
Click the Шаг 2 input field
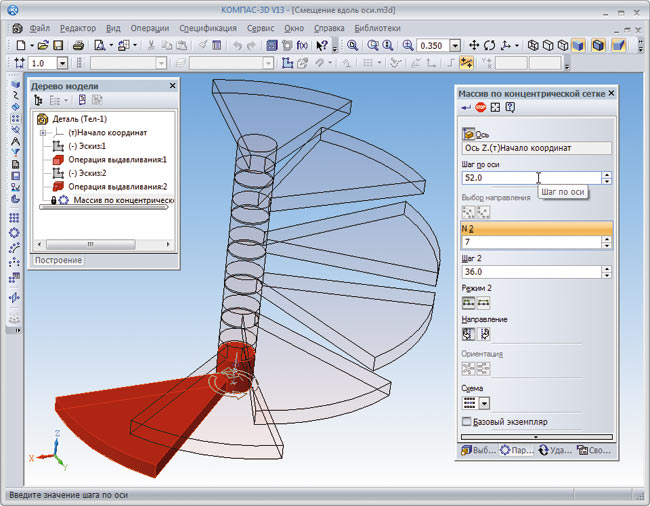(x=530, y=271)
